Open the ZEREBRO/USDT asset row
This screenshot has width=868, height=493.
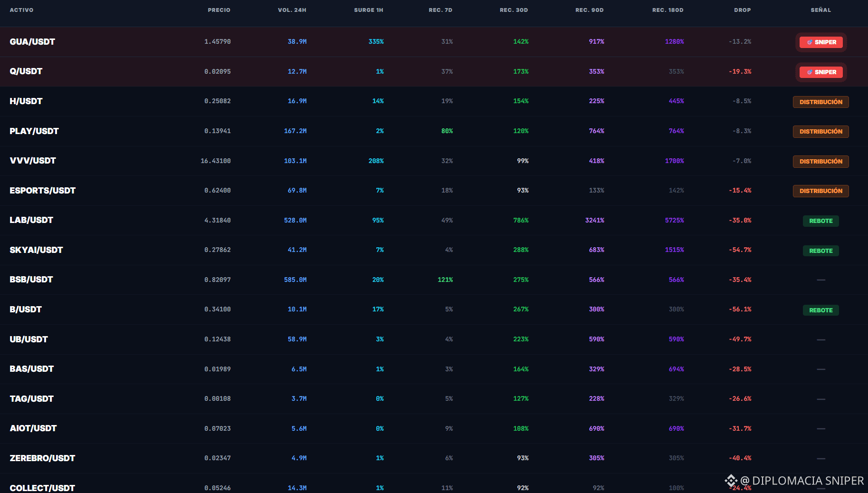pos(434,458)
